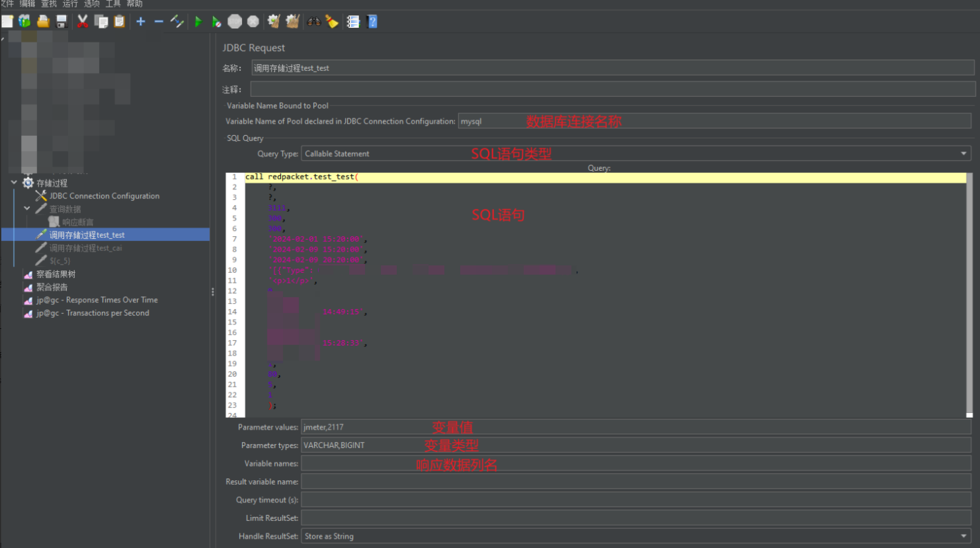Select 调用存储过程test_cai tree item
980x548 pixels.
(85, 248)
